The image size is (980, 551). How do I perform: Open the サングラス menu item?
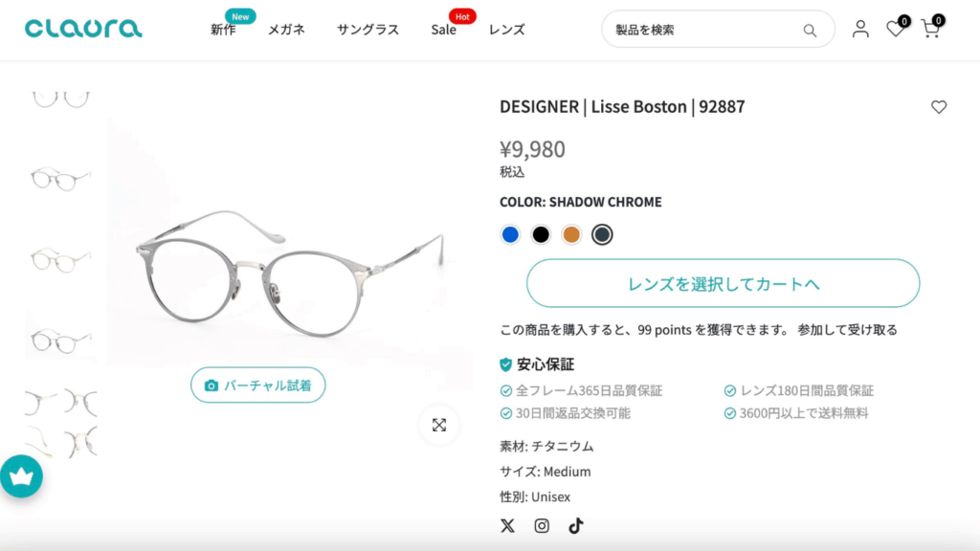(367, 30)
